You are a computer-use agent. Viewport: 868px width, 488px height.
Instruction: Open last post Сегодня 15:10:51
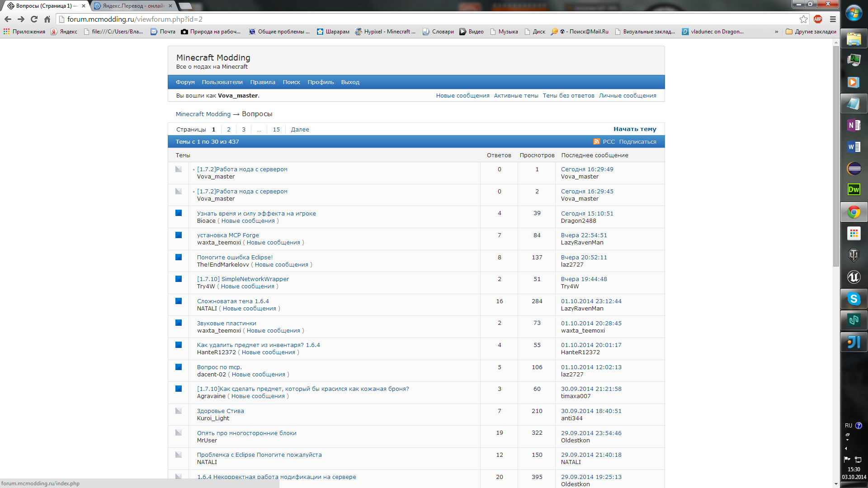587,214
